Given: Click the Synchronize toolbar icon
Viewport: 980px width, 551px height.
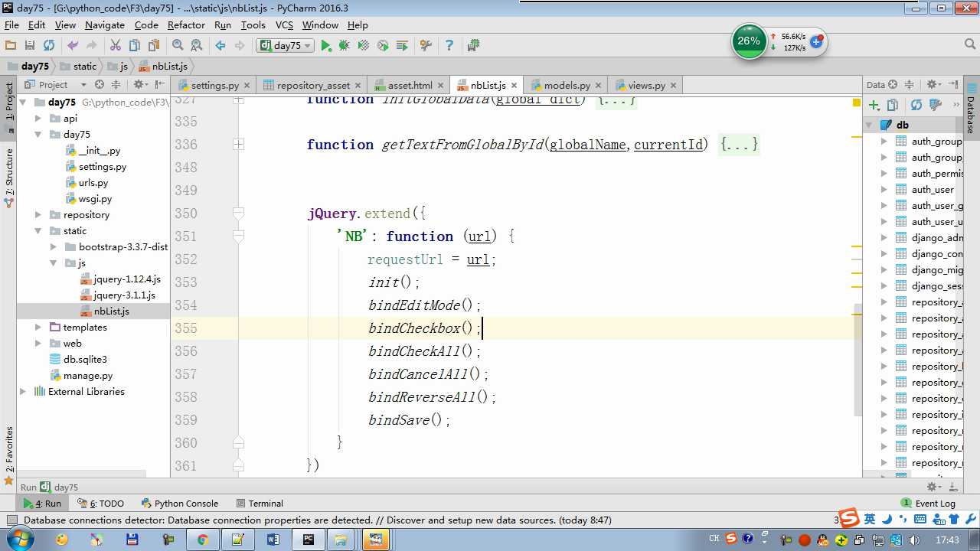Looking at the screenshot, I should (49, 46).
